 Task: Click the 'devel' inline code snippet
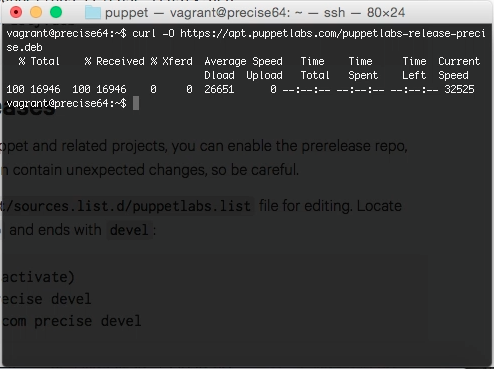point(129,230)
